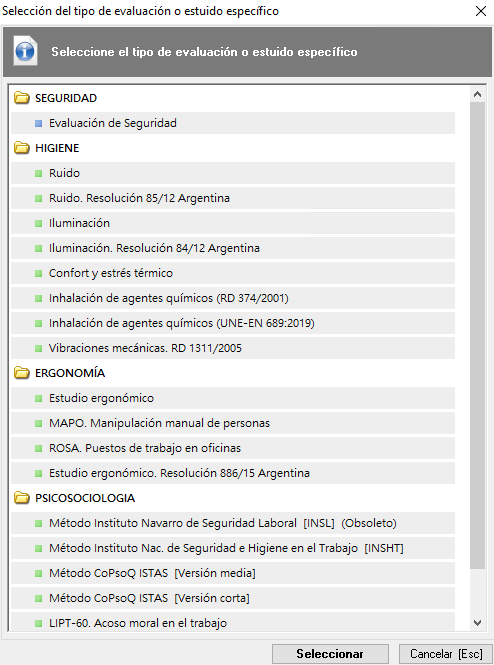The image size is (494, 665).
Task: Click the Seleccionar button
Action: point(330,654)
